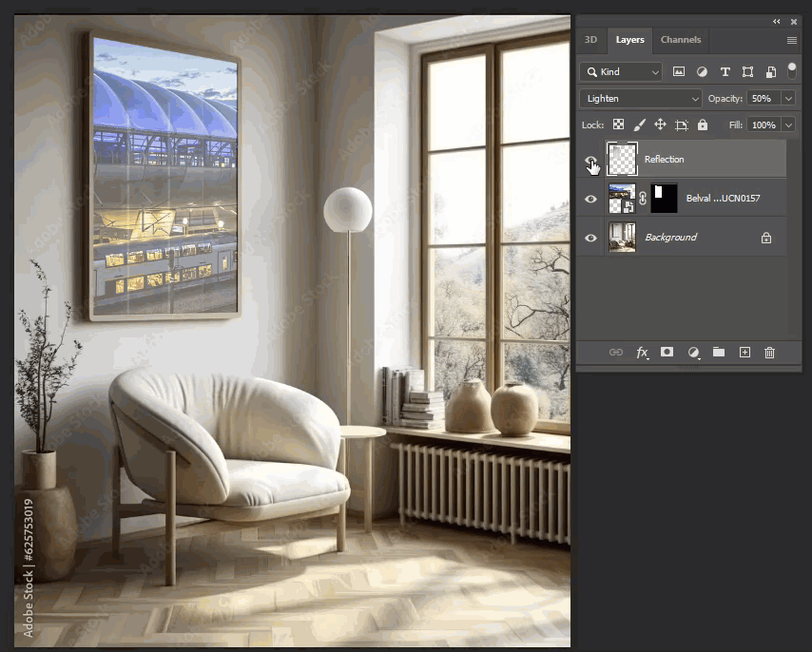
Task: Lock image pixels with brush icon
Action: tap(640, 125)
